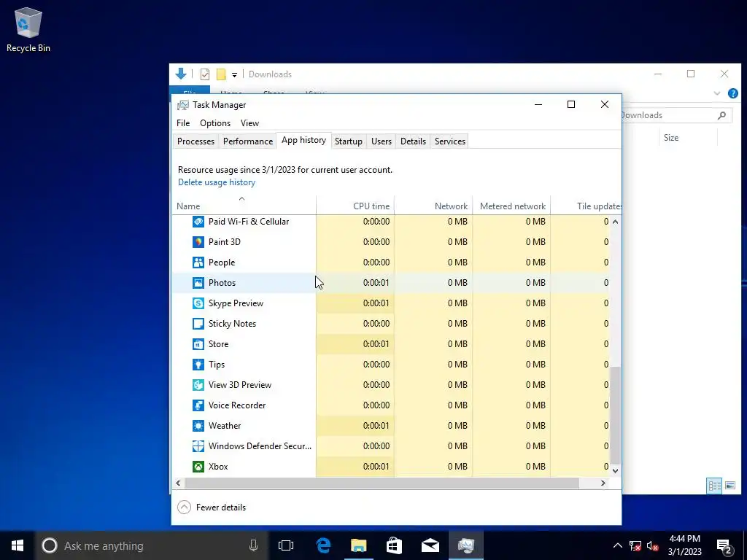This screenshot has width=747, height=560.
Task: Switch to the Details tab
Action: coord(413,141)
